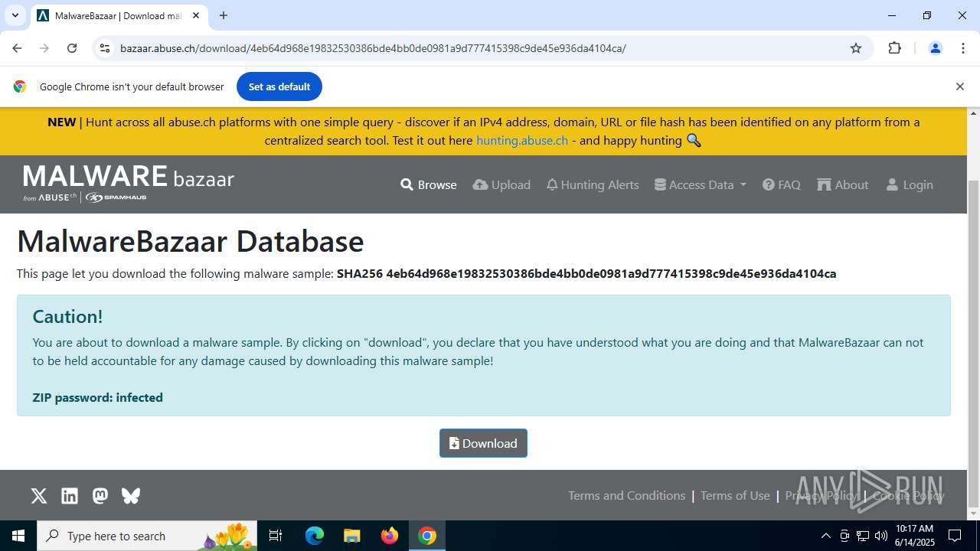Click the Chrome taskbar icon
The height and width of the screenshot is (551, 980).
427,536
